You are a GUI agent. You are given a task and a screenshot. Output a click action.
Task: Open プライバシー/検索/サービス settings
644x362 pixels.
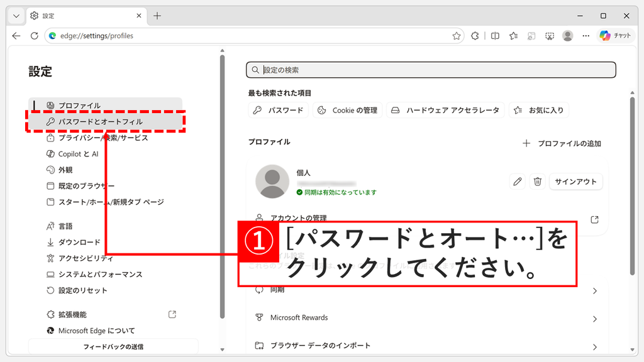pyautogui.click(x=105, y=138)
